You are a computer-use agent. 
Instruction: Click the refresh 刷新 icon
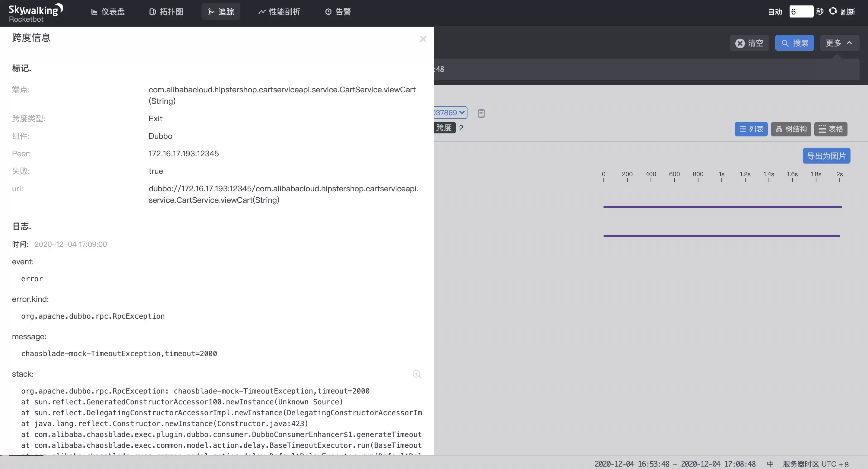pos(833,11)
